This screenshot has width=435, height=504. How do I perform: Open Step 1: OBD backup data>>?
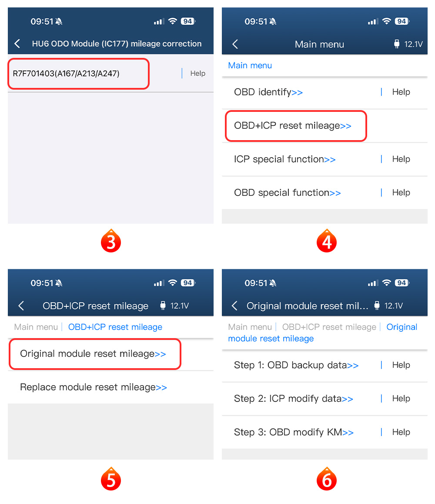coord(296,365)
